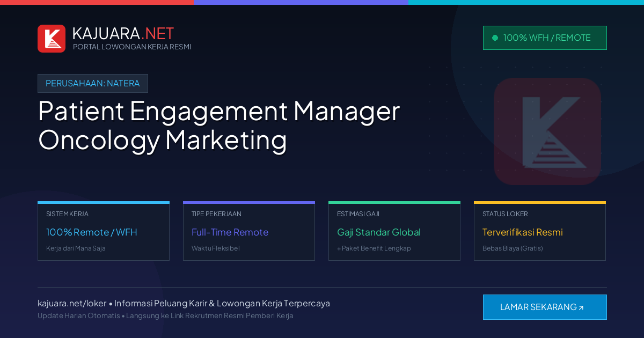Click the KAJUARA.NET site title

pyautogui.click(x=123, y=33)
